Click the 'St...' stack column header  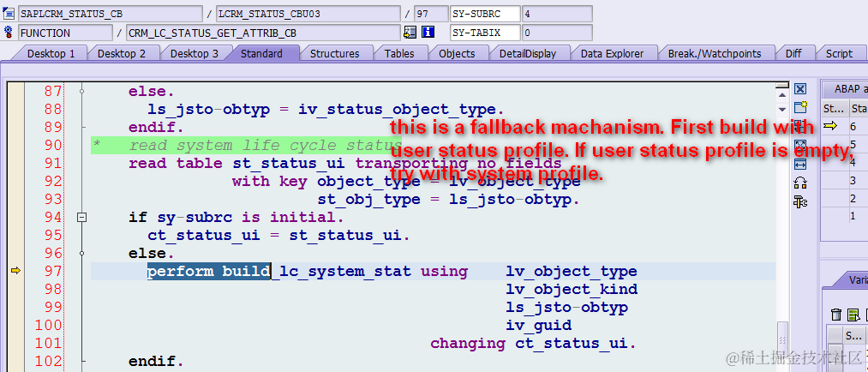(835, 108)
